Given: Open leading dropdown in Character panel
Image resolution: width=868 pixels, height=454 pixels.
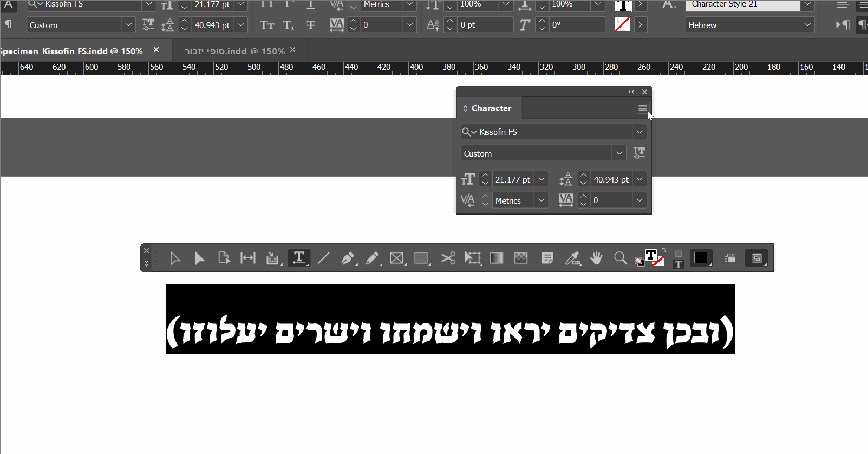Looking at the screenshot, I should coord(639,179).
